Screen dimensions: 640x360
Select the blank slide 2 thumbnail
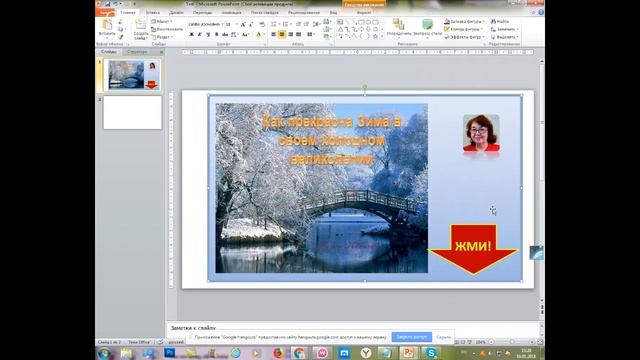pos(132,113)
